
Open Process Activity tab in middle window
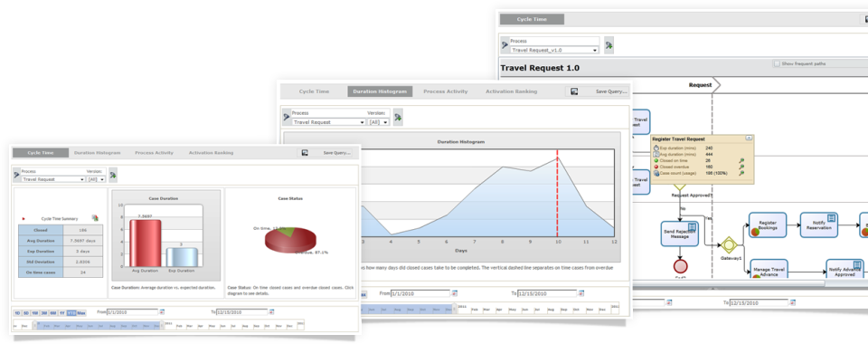445,91
